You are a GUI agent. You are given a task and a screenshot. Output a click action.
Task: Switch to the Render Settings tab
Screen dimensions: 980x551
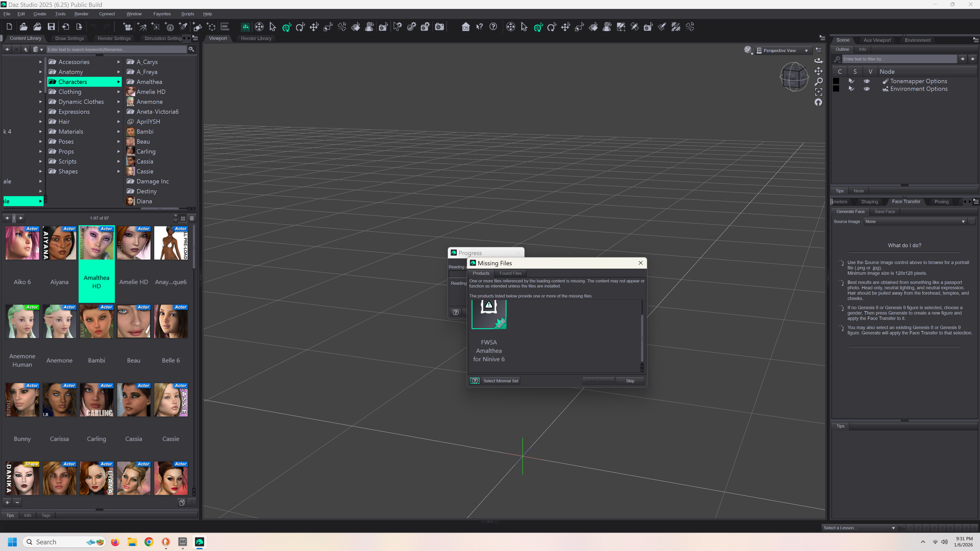[114, 39]
